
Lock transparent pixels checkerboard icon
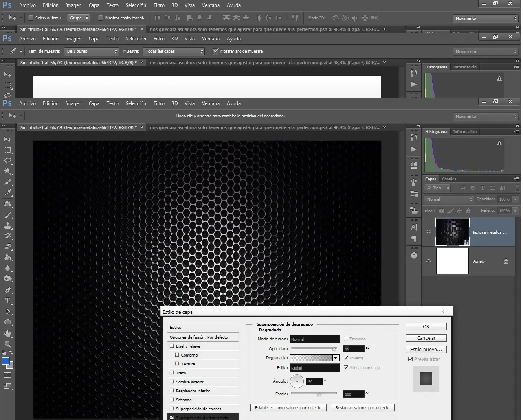tap(441, 211)
